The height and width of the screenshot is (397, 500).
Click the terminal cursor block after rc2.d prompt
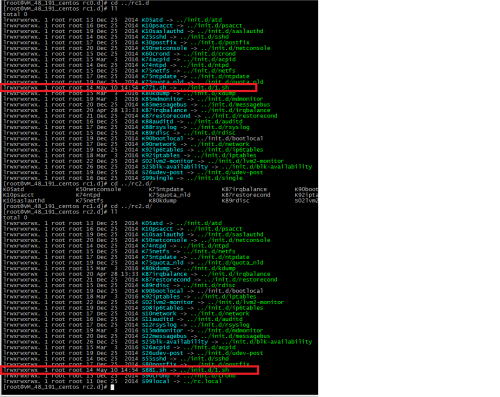tap(112, 387)
